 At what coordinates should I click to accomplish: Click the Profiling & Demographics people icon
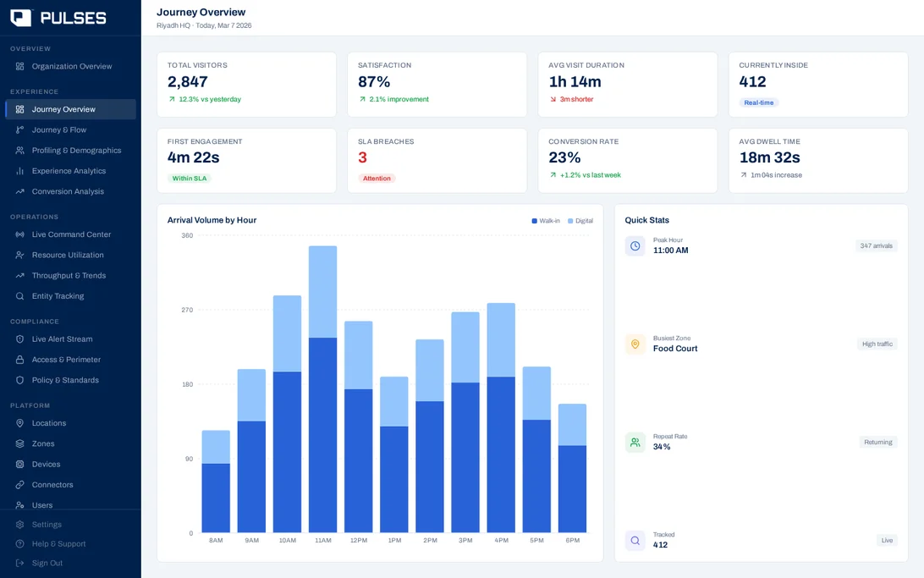point(19,151)
